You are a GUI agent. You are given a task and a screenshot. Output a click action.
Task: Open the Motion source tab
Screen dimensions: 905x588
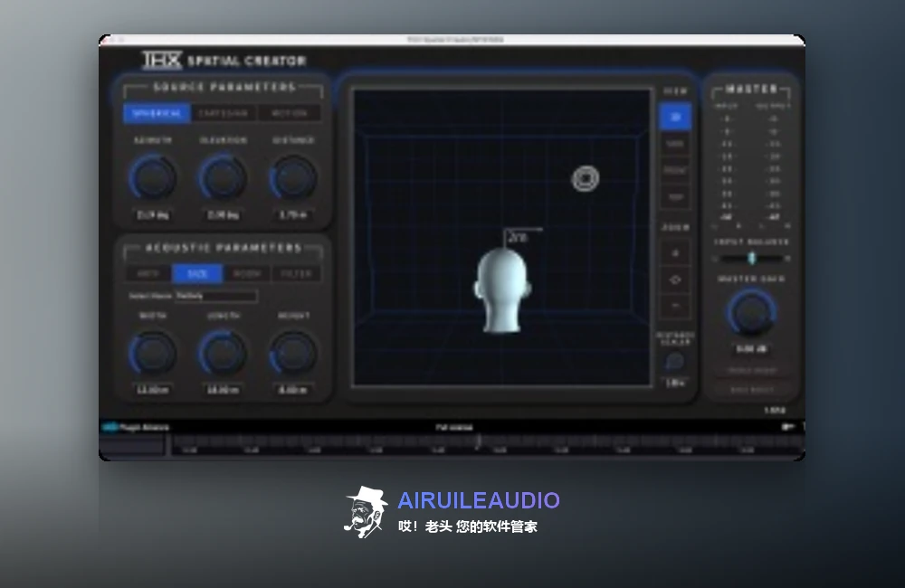[289, 113]
